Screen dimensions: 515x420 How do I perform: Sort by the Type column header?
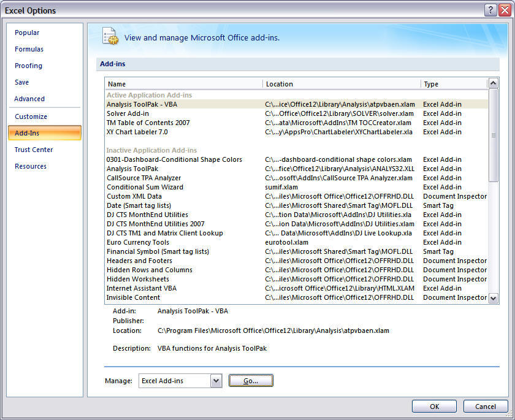[x=454, y=84]
